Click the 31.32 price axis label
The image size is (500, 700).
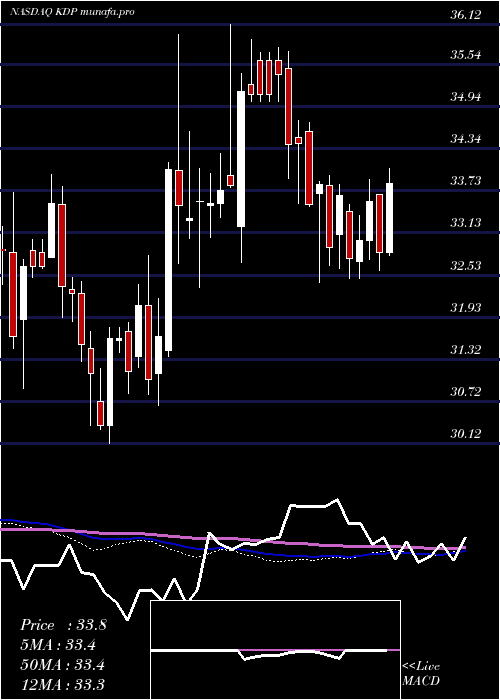pyautogui.click(x=466, y=349)
